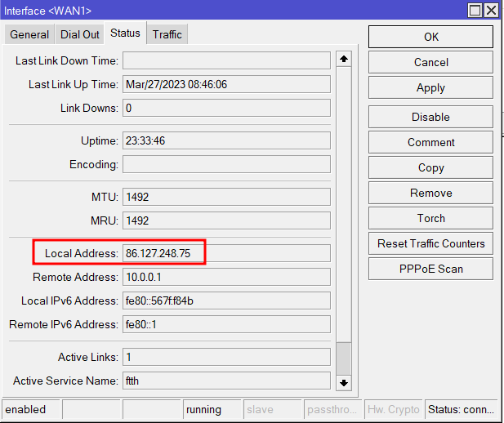Remove the WAN1 interface
Image resolution: width=504 pixels, height=423 pixels.
tap(430, 193)
